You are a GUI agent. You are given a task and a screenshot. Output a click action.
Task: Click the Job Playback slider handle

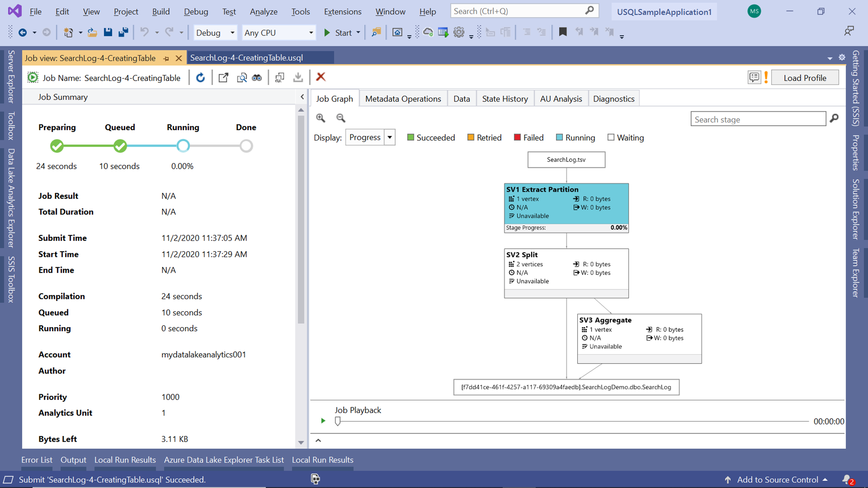pyautogui.click(x=338, y=421)
